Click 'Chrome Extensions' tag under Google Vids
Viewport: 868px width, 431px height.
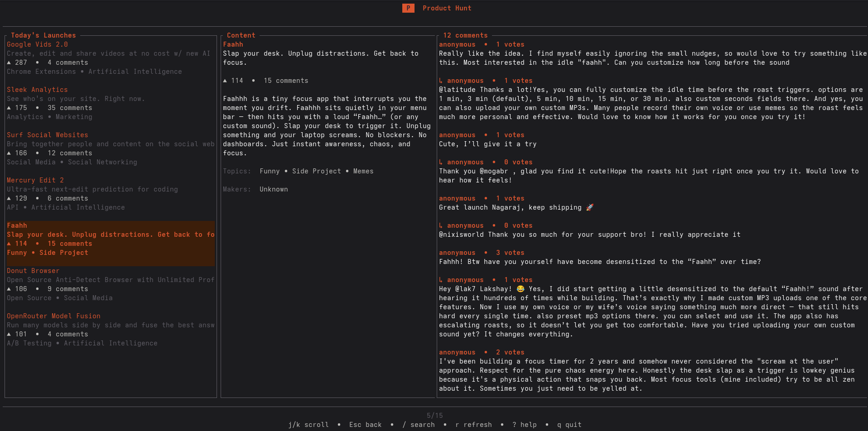tap(41, 72)
